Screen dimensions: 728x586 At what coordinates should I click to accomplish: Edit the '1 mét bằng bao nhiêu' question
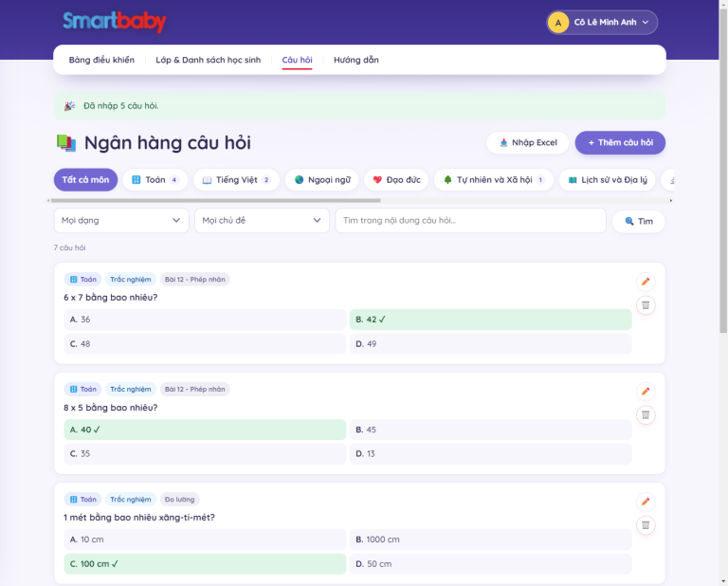pos(646,502)
